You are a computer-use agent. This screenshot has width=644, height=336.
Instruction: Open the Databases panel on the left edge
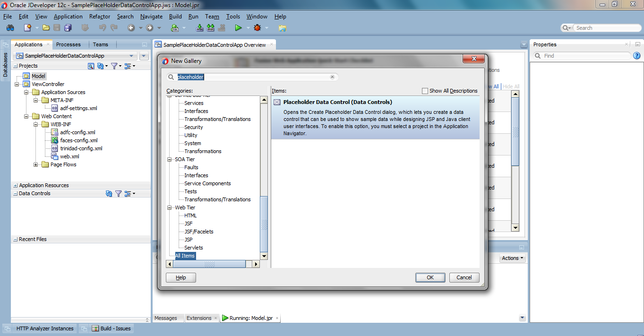pyautogui.click(x=5, y=64)
